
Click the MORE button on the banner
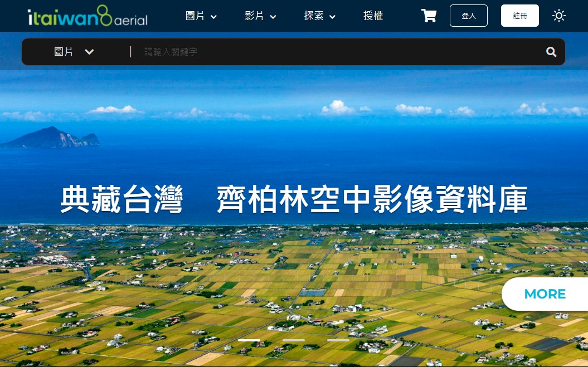tap(545, 294)
